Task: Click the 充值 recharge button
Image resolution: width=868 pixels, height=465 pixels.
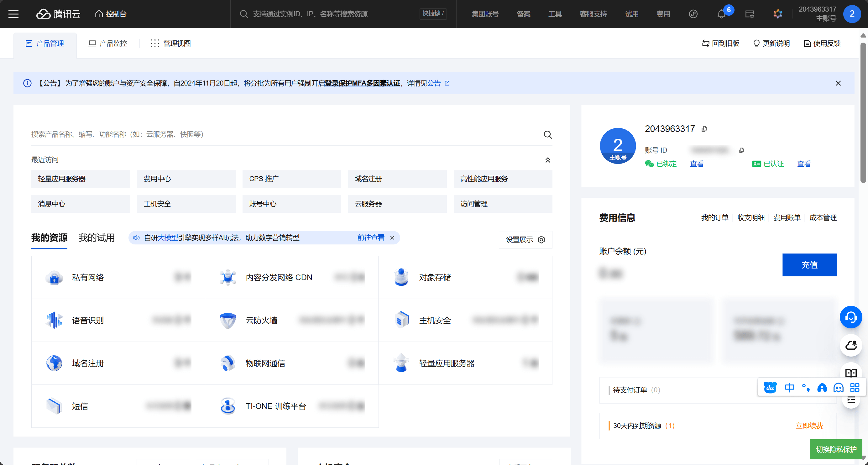Action: tap(809, 265)
